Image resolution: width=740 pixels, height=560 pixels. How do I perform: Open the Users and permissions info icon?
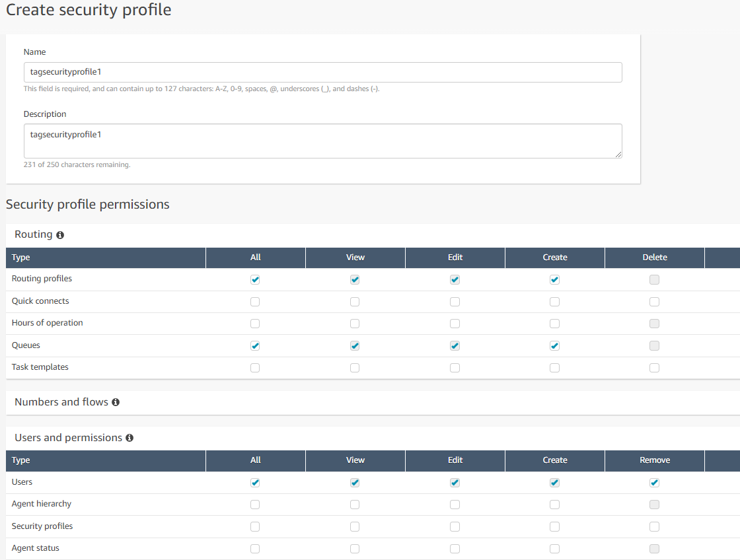[129, 438]
